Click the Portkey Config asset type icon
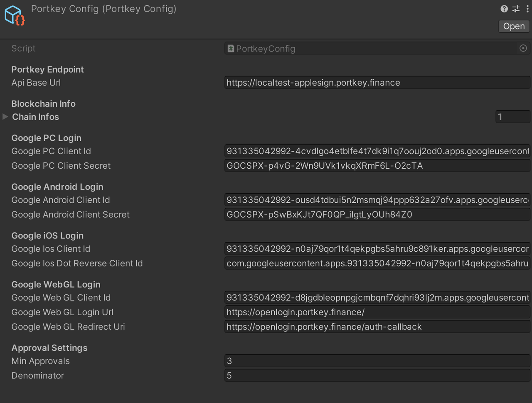This screenshot has width=532, height=403. (15, 15)
